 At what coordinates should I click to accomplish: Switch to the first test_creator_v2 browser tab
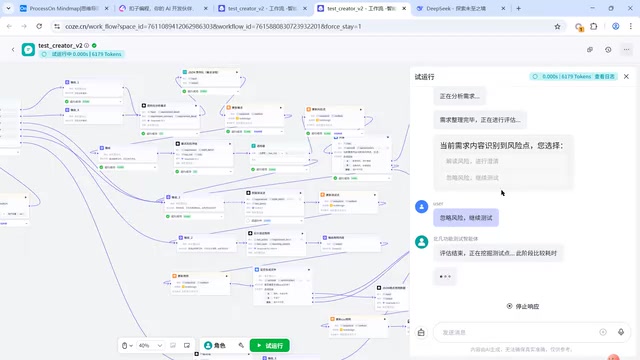(262, 8)
